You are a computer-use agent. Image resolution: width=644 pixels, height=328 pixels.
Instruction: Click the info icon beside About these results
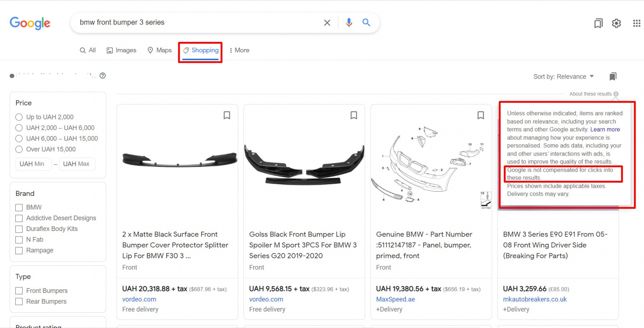tap(616, 94)
